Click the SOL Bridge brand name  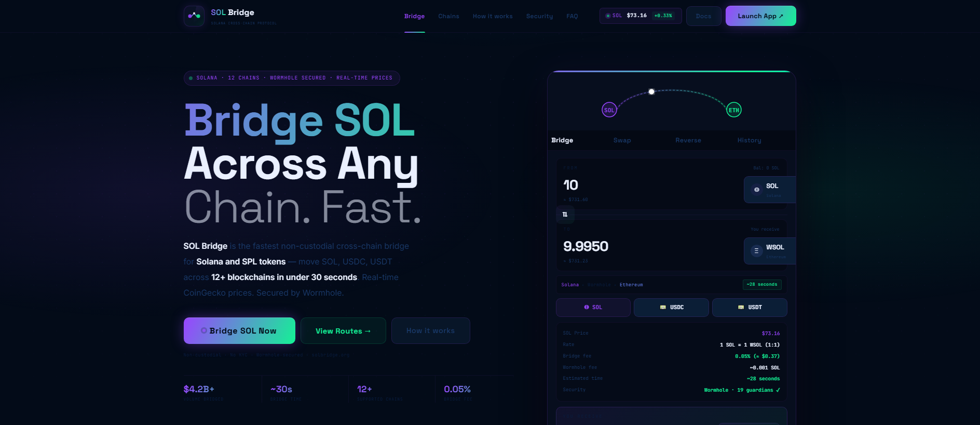point(233,12)
